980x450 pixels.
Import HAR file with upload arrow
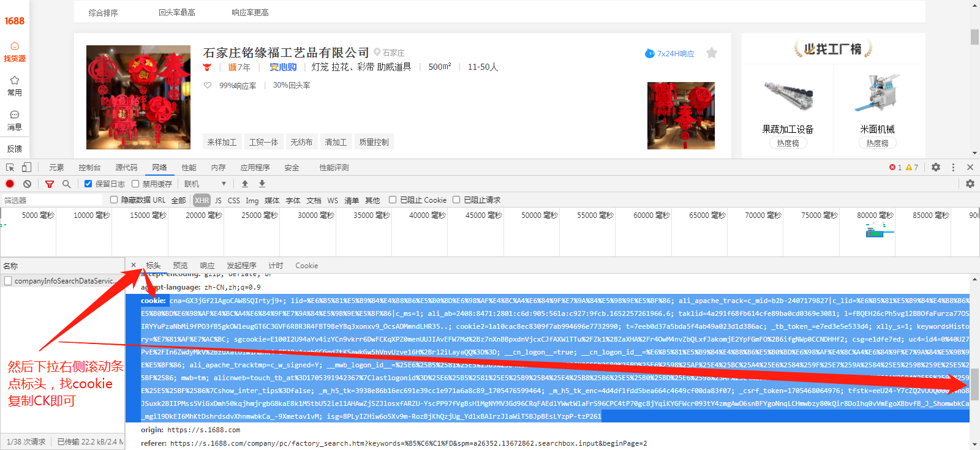[x=245, y=184]
